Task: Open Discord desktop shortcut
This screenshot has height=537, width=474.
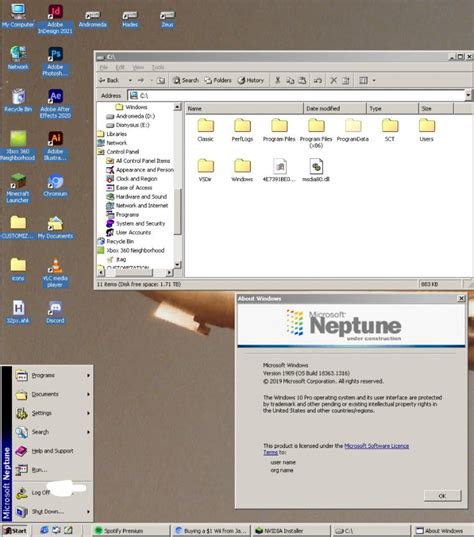Action: click(55, 312)
